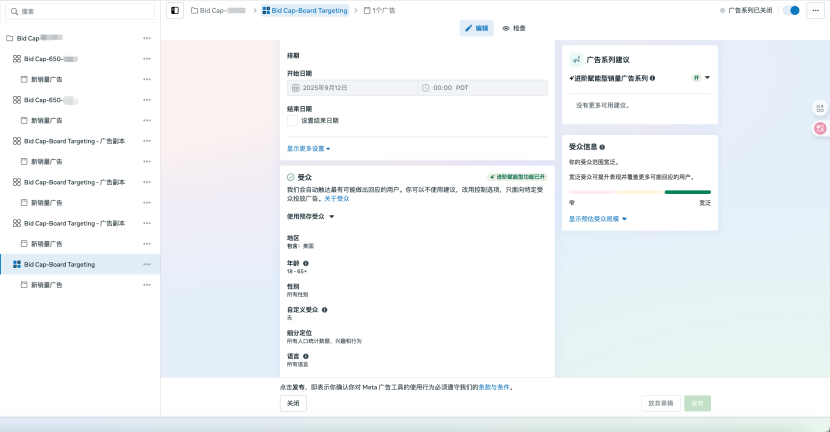Open the 使用预存受众 dropdown
Screen dimensions: 830x432
pos(311,217)
